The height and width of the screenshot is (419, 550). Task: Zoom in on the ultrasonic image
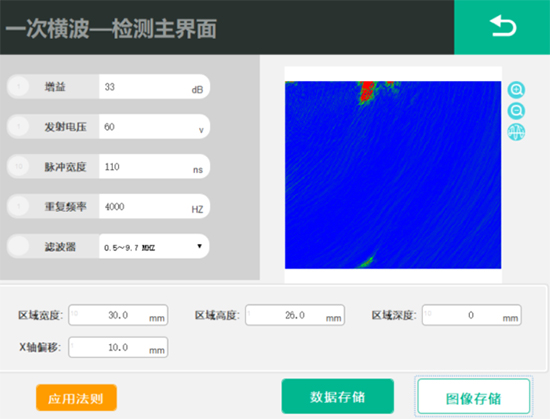pos(516,90)
